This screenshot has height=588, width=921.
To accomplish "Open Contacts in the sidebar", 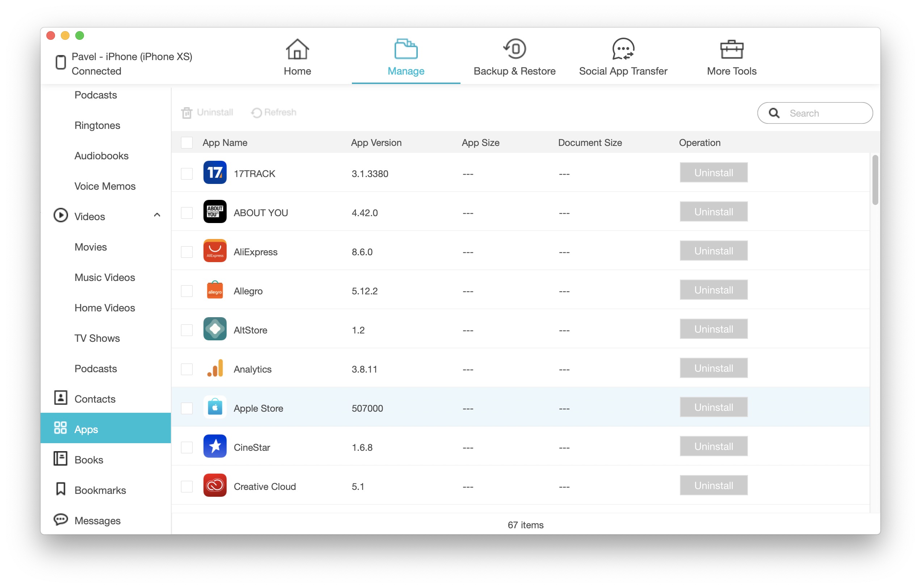I will (x=94, y=399).
